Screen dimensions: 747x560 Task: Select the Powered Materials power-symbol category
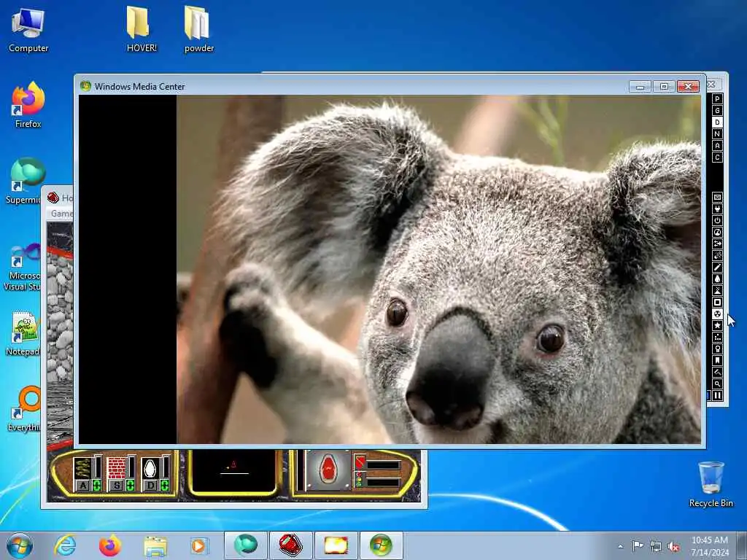[x=717, y=220]
